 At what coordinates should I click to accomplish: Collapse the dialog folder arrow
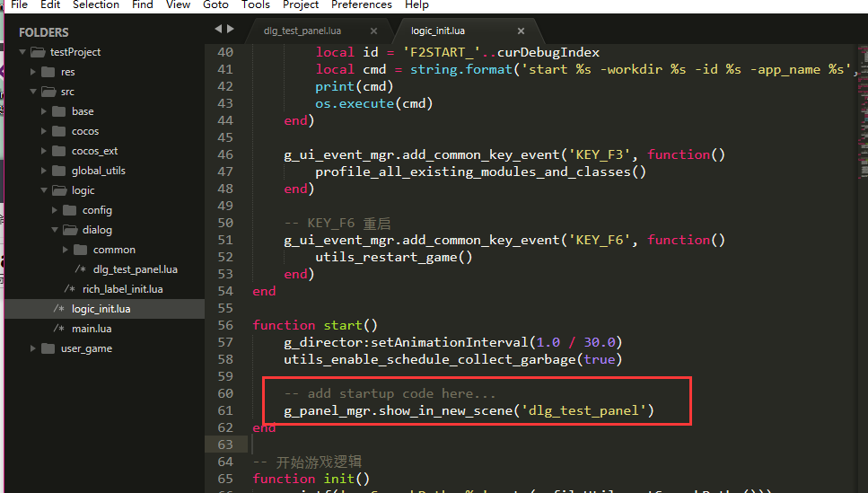coord(54,229)
